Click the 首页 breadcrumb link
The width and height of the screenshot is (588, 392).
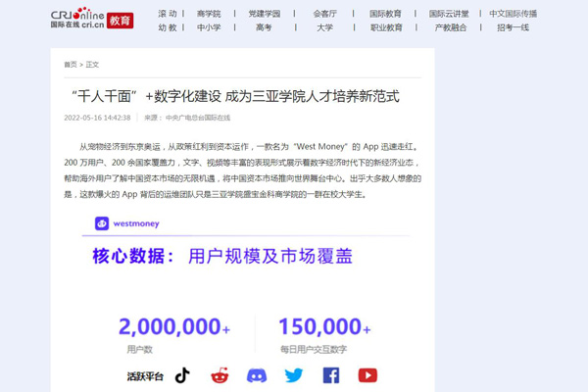tap(71, 65)
